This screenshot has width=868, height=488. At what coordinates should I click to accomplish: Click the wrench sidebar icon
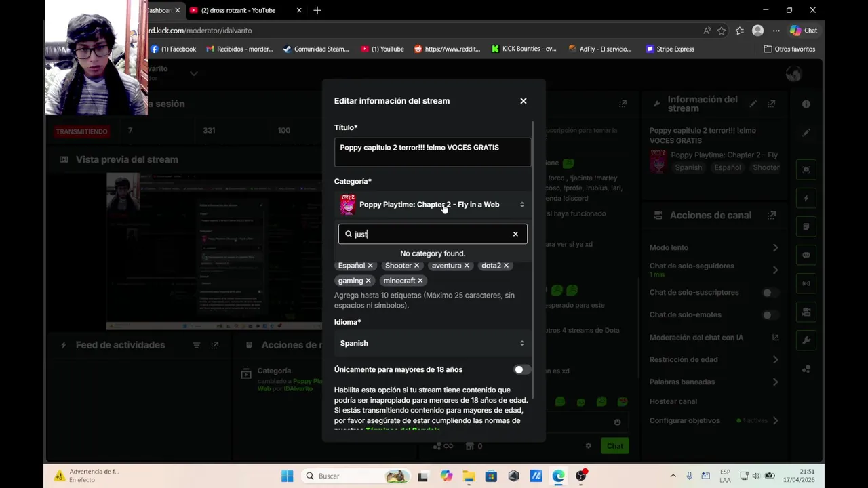(806, 340)
